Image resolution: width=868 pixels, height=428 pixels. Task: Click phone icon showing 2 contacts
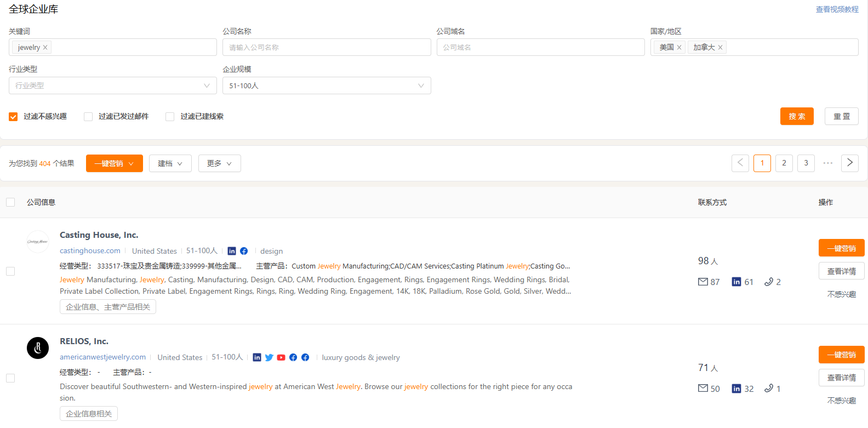pyautogui.click(x=769, y=282)
